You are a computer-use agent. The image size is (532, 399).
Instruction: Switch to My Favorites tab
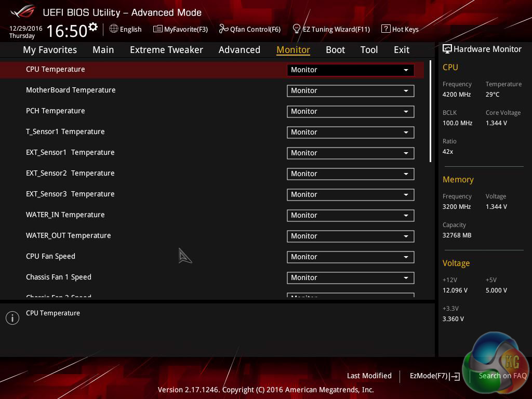(x=50, y=50)
